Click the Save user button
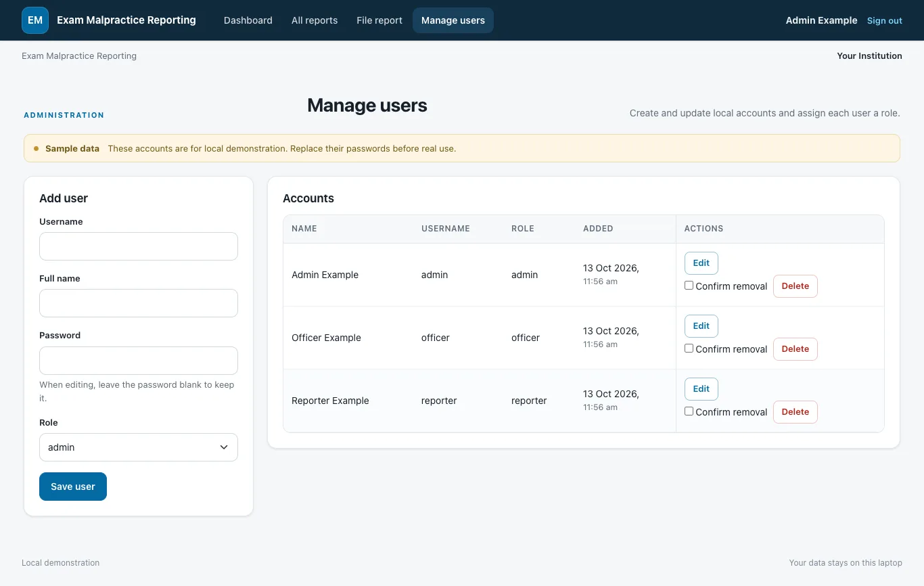The width and height of the screenshot is (924, 586). coord(73,487)
